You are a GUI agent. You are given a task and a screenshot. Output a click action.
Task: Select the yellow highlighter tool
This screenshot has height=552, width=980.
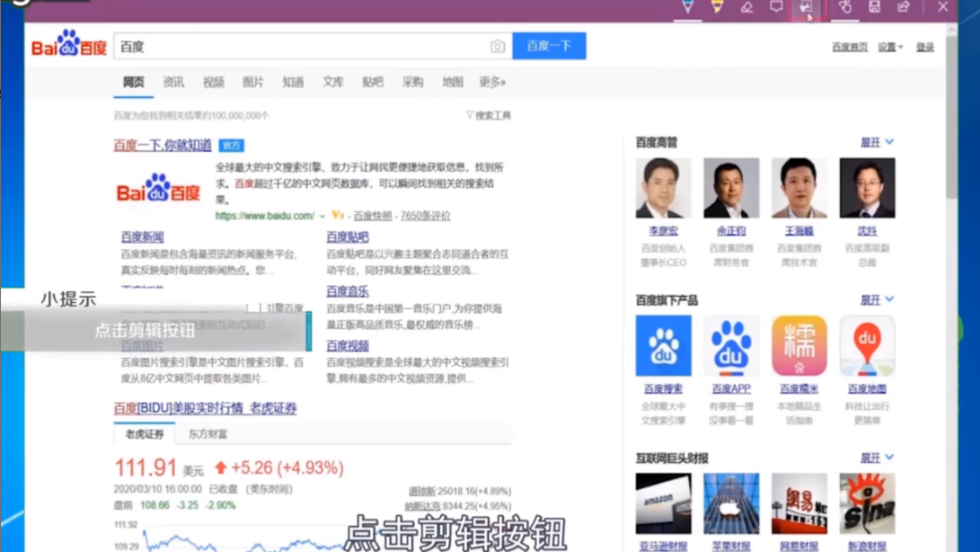pyautogui.click(x=717, y=7)
